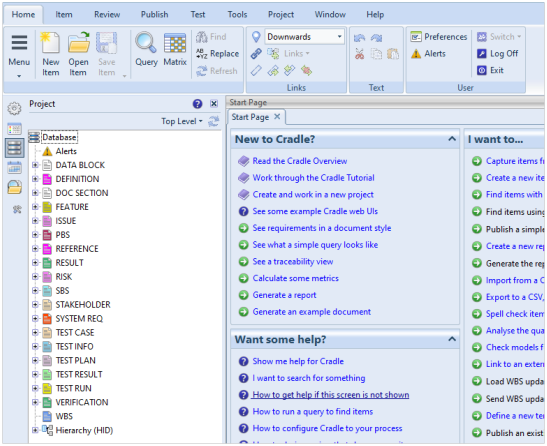Open the Help ribbon tab
Viewport: 547px width, 446px height.
[375, 15]
